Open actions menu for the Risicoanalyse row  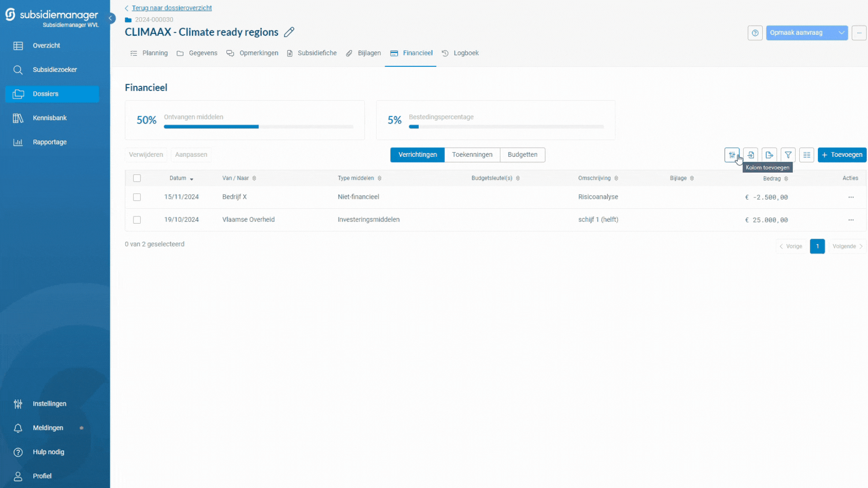(851, 197)
